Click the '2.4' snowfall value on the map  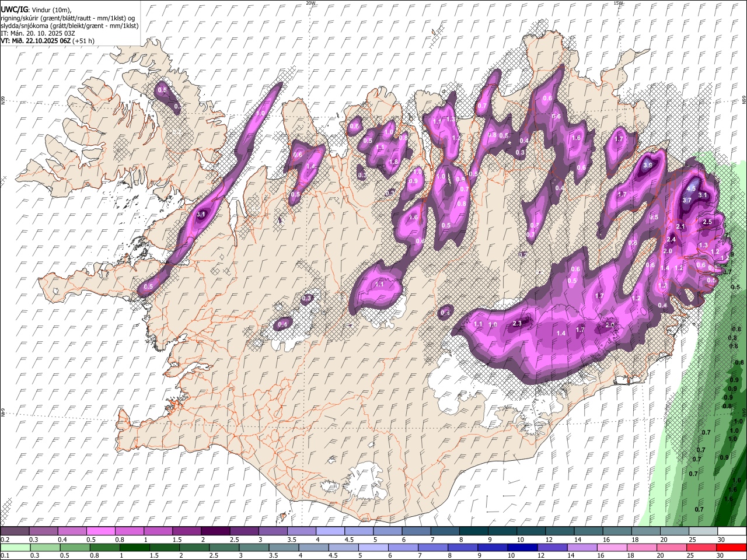pyautogui.click(x=671, y=239)
